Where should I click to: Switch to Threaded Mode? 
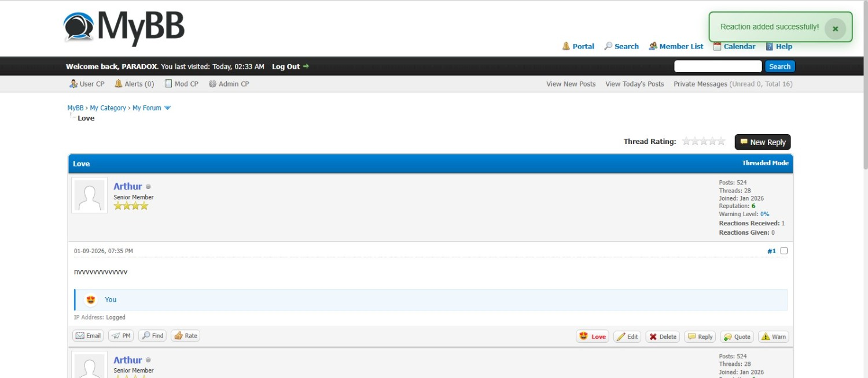point(765,163)
